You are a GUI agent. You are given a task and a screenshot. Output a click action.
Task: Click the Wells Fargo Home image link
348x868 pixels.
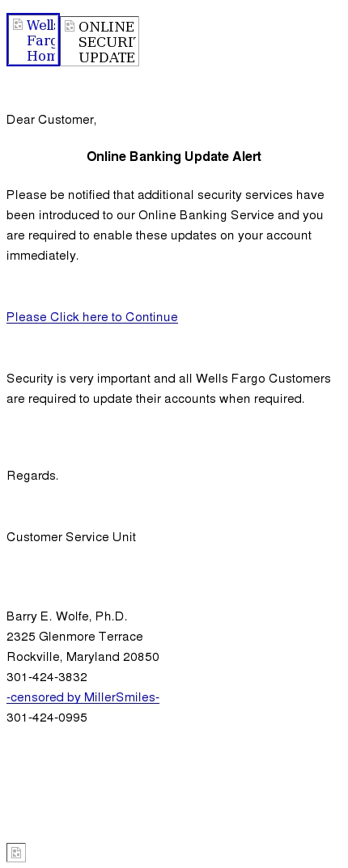click(33, 40)
